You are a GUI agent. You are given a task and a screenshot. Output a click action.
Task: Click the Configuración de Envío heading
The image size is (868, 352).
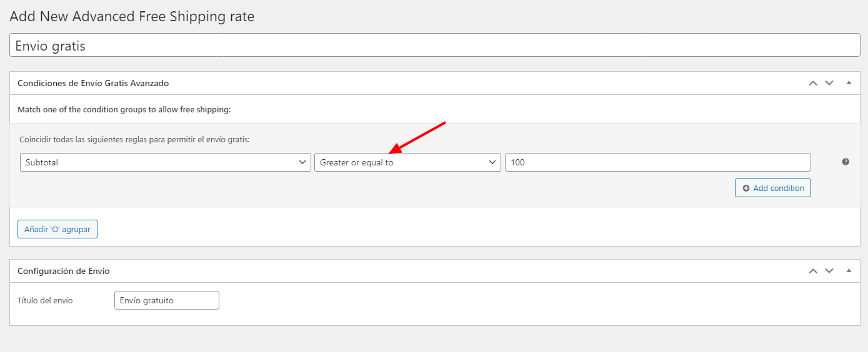coord(64,271)
